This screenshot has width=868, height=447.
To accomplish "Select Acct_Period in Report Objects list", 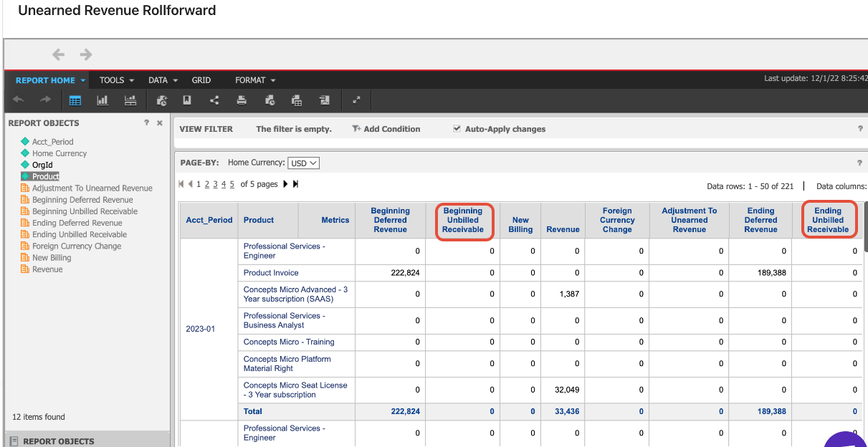I will click(52, 142).
